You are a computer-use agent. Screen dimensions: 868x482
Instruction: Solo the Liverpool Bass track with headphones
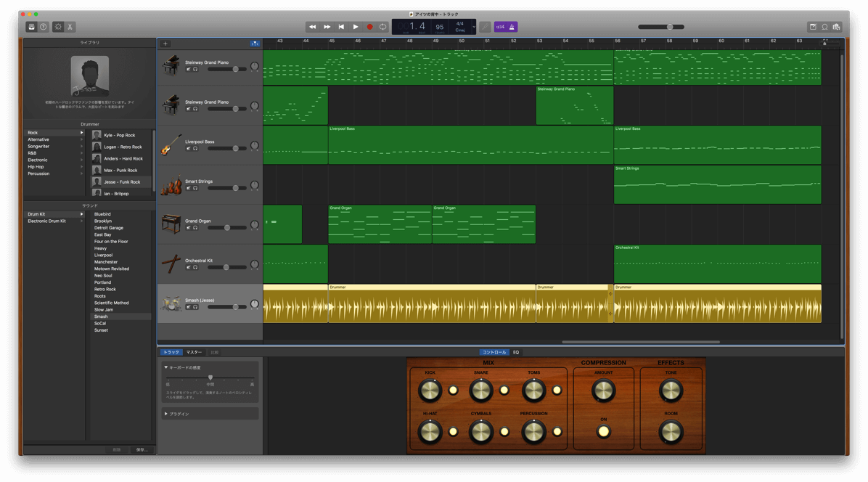195,148
